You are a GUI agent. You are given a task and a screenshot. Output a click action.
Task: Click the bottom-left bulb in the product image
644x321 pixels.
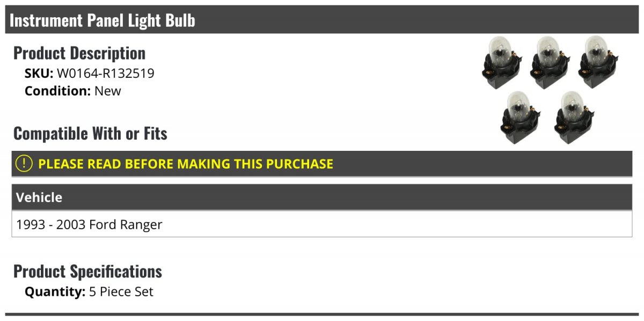coord(521,118)
